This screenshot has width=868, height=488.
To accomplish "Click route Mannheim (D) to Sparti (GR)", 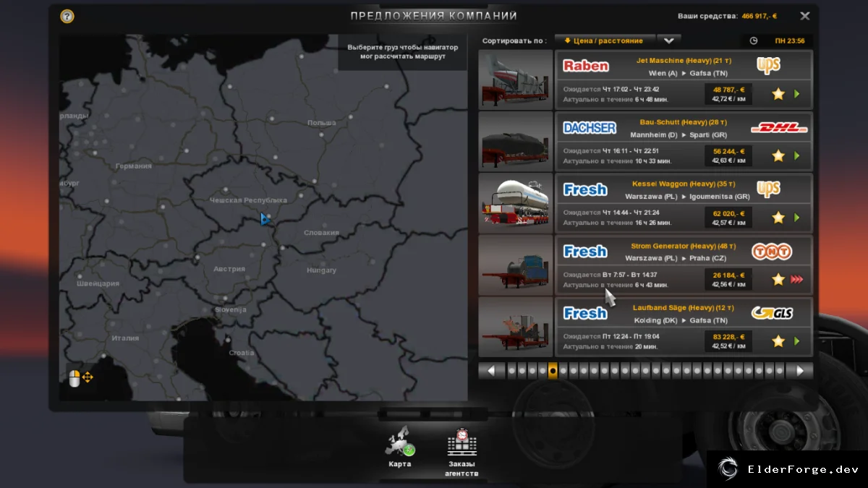I will pos(678,134).
